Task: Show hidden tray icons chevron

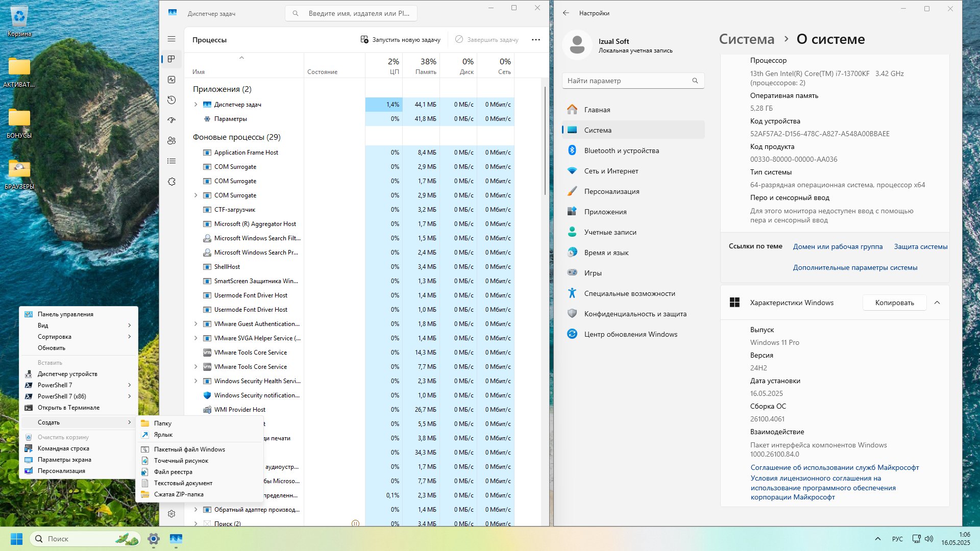Action: 878,539
